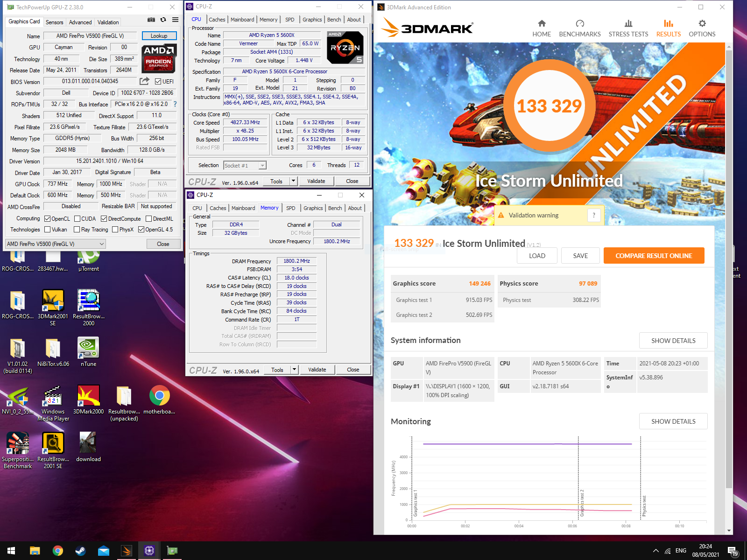
Task: Open the notification center icon
Action: (733, 552)
